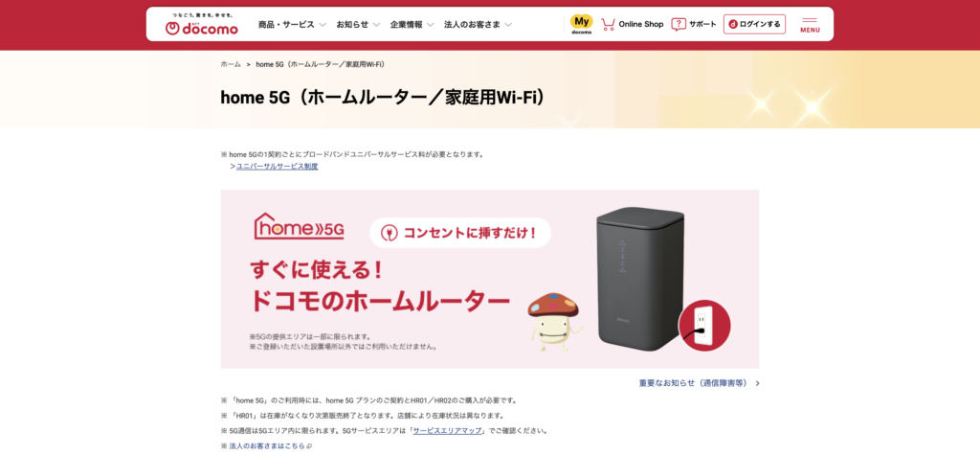Click the ホーム breadcrumb link
Image resolution: width=980 pixels, height=456 pixels.
click(x=231, y=64)
